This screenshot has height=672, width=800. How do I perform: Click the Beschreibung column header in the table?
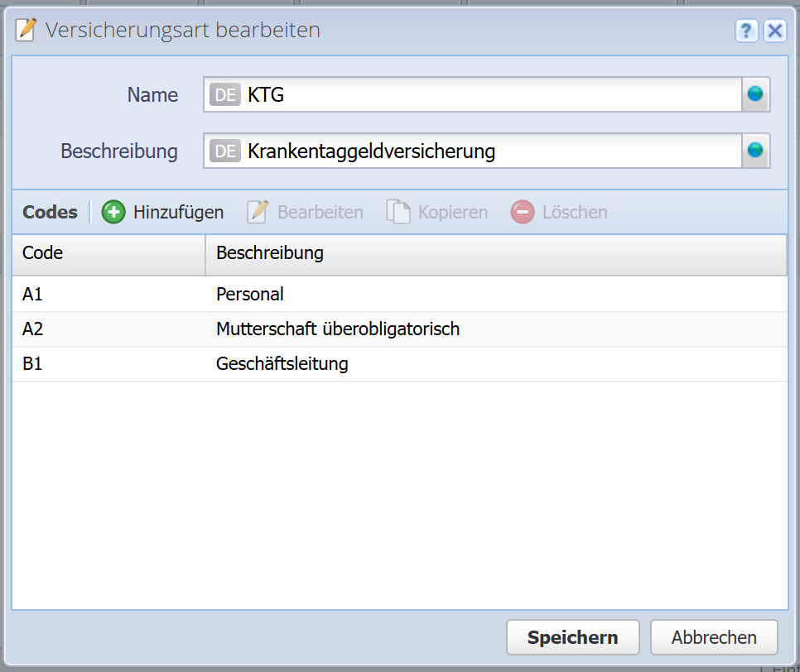(497, 253)
